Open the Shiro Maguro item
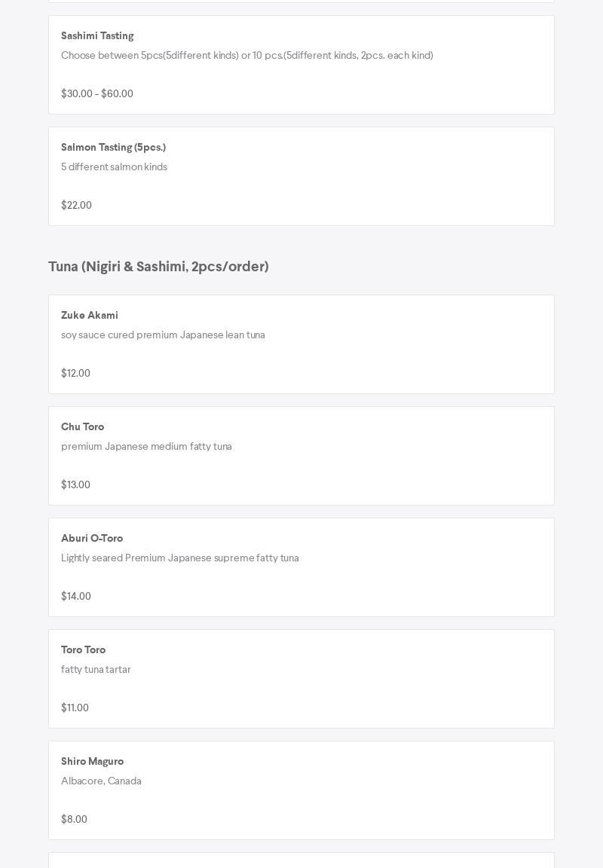 tap(92, 762)
